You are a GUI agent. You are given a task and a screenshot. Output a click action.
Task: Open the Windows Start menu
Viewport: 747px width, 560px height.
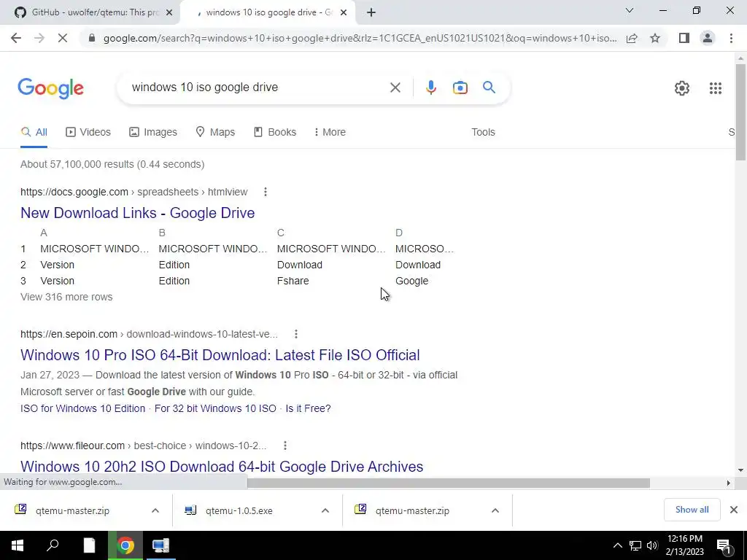18,545
